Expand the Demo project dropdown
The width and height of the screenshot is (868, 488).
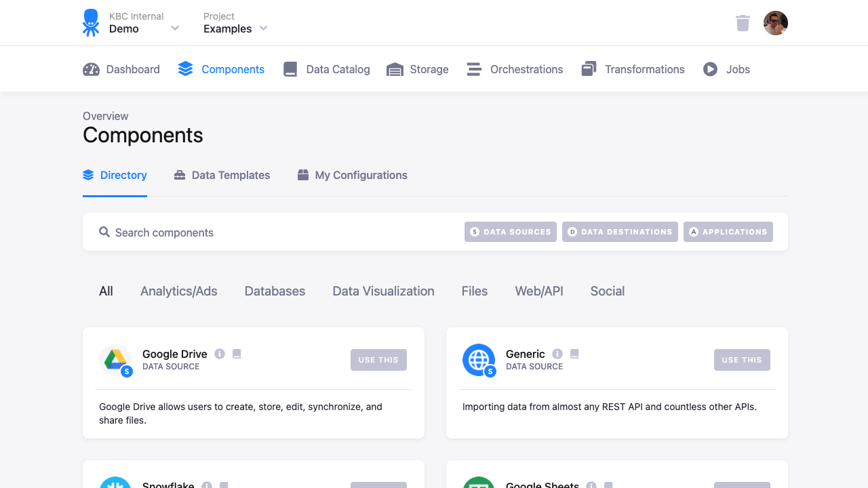pos(175,28)
